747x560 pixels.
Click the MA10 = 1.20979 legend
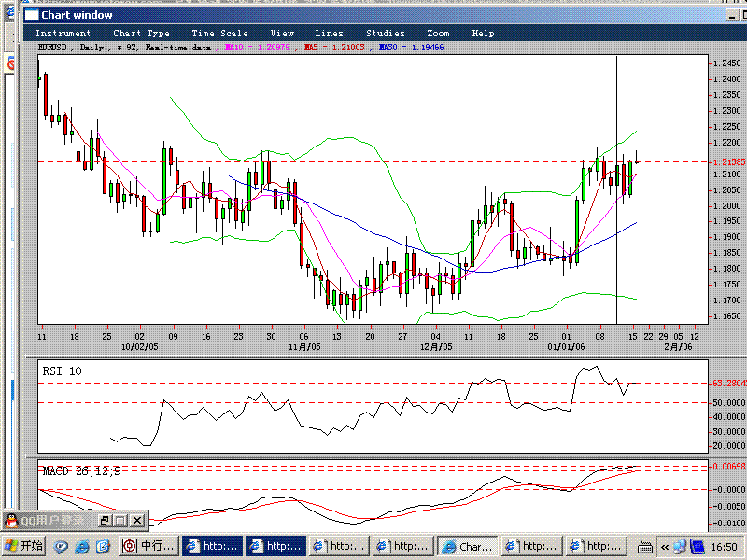257,48
